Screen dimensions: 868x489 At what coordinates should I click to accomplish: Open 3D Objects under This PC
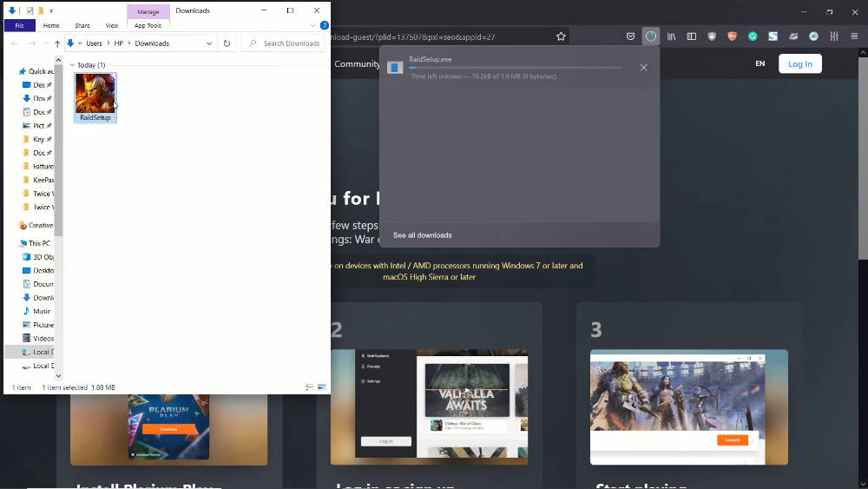click(x=37, y=257)
